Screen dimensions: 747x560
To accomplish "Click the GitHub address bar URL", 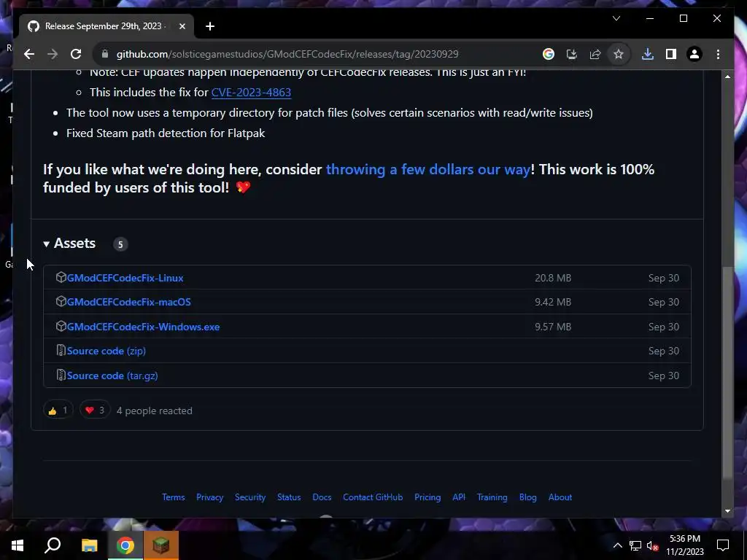I will click(287, 54).
